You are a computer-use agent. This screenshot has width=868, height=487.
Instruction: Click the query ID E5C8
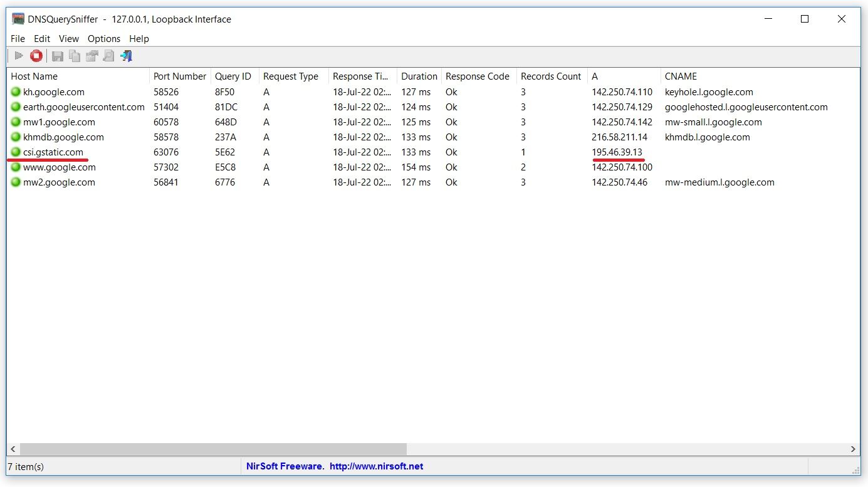point(226,167)
